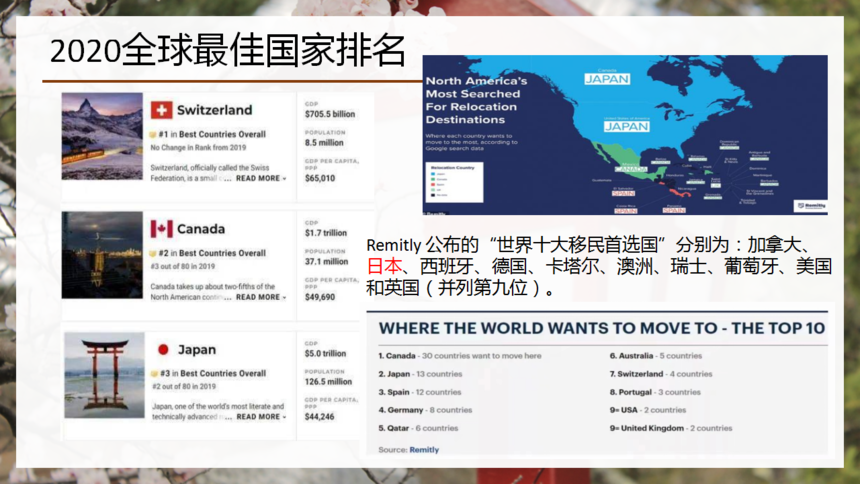Select GDP per capita $44,246
The height and width of the screenshot is (484, 860).
[319, 417]
